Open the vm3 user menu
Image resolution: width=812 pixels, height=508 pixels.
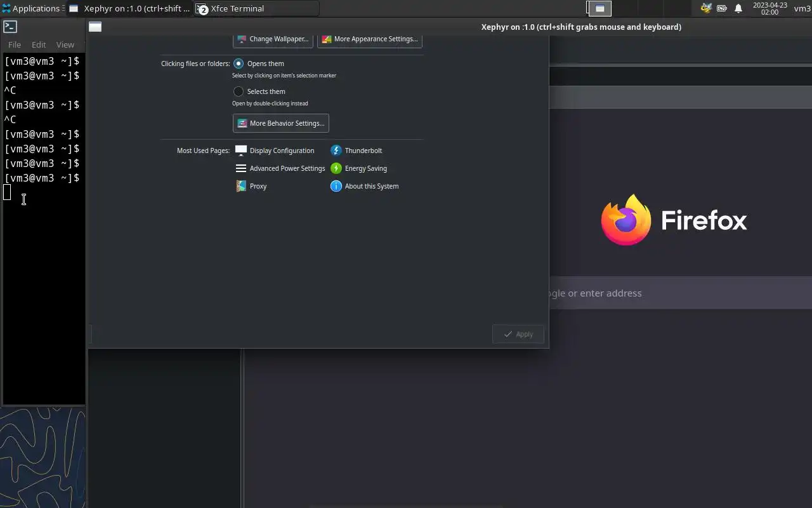coord(802,8)
